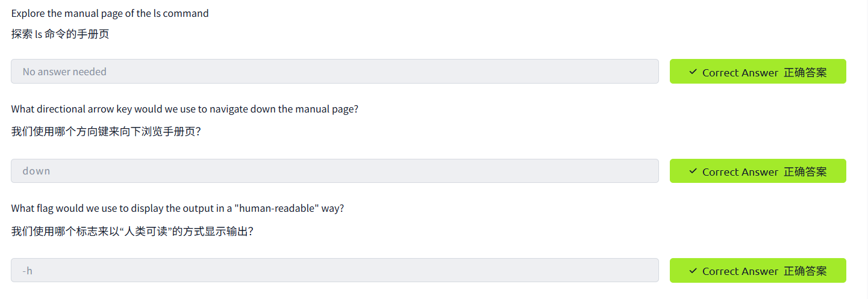Click the Chinese question '我们使用哪个方向键来向下浏览手册页?'
Screen dimensions: 868x299
(x=106, y=131)
